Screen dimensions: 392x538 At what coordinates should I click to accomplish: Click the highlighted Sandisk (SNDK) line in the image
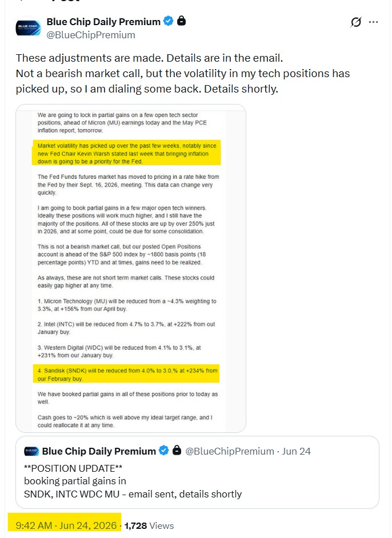(x=126, y=374)
